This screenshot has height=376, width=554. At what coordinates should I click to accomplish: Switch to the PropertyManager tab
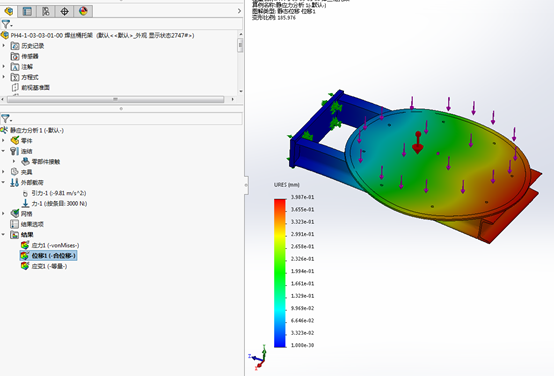point(27,11)
